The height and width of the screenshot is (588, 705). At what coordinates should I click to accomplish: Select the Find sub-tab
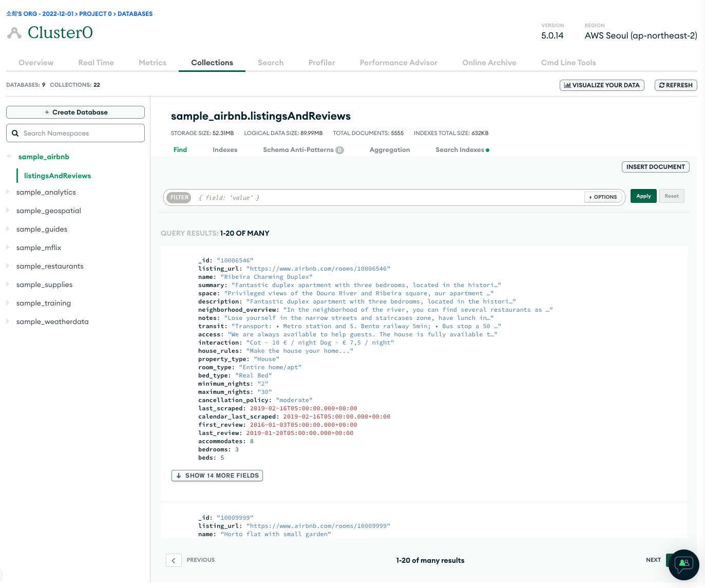(x=180, y=150)
